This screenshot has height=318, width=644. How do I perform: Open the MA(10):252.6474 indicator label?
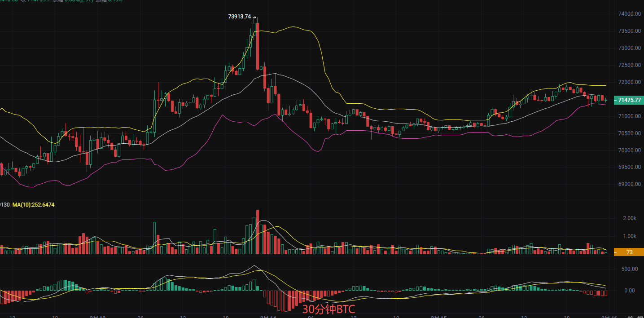point(33,205)
